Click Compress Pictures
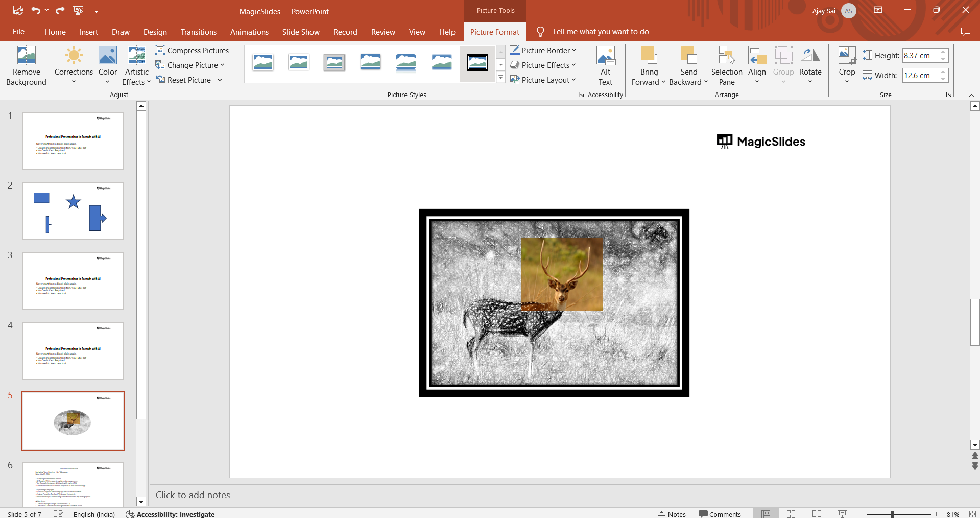980x518 pixels. coord(192,50)
